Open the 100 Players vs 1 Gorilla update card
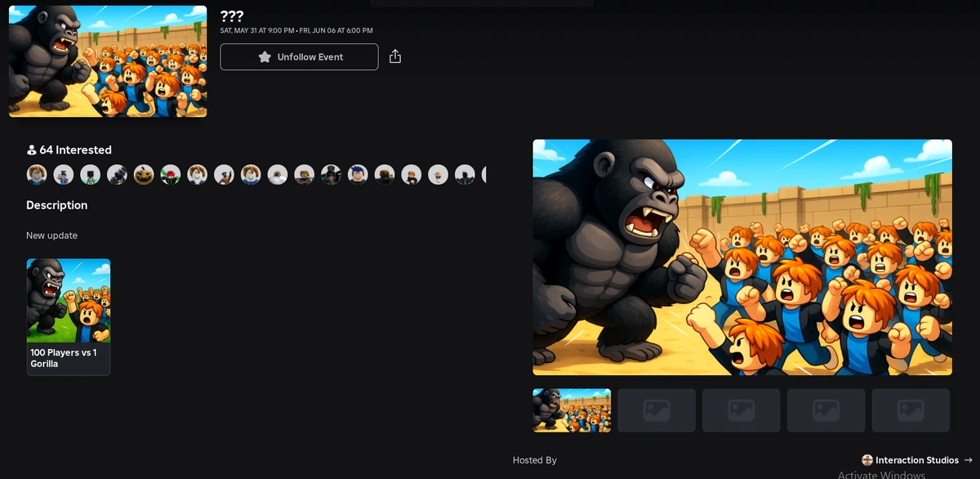This screenshot has width=980, height=479. tap(69, 317)
